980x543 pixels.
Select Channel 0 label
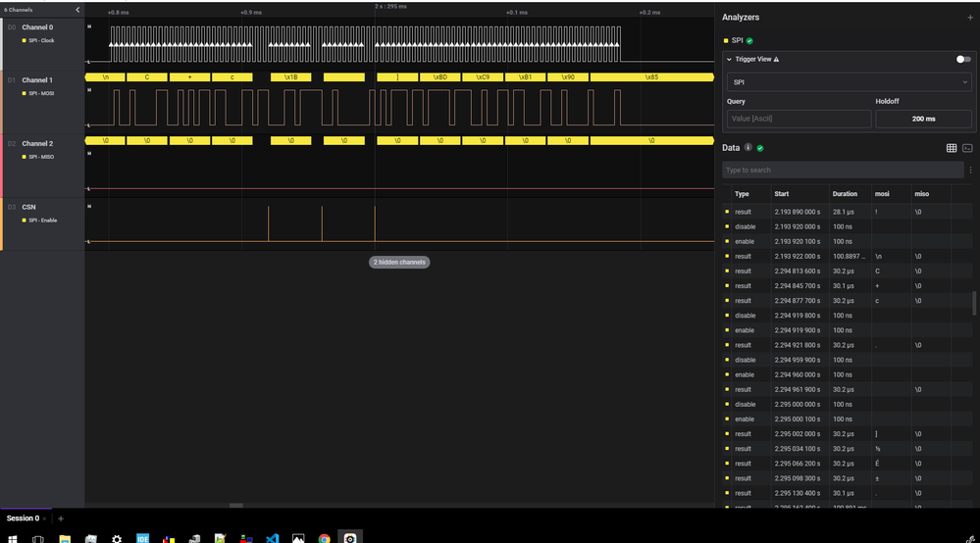point(37,27)
